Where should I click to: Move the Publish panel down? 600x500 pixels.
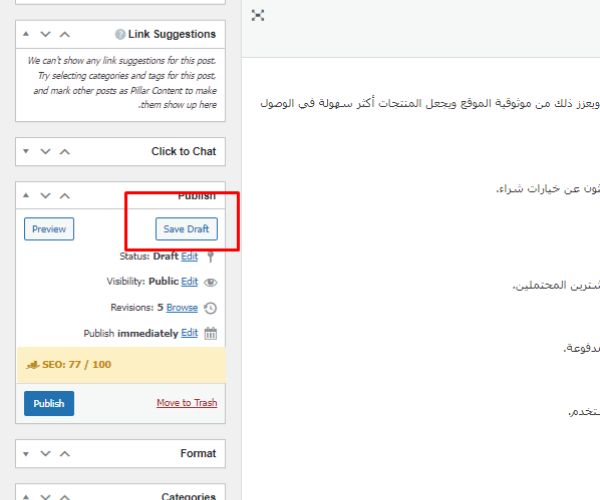(45, 195)
